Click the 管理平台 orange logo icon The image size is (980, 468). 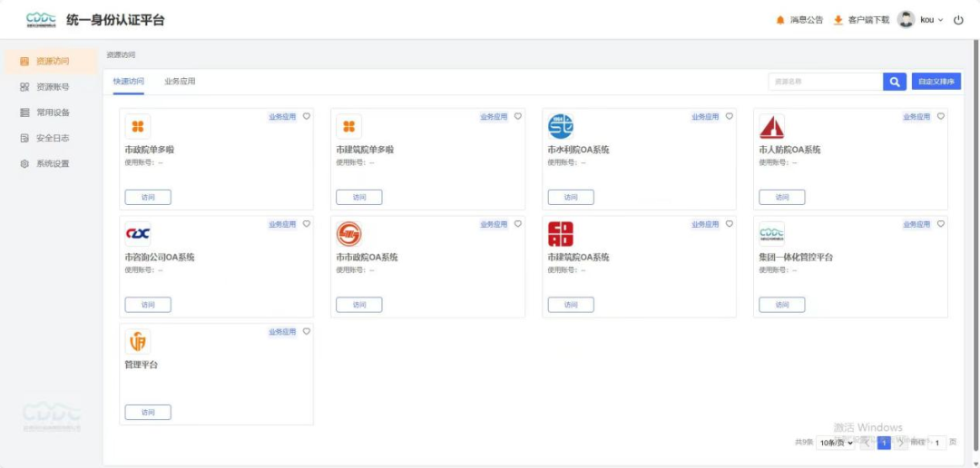pyautogui.click(x=138, y=342)
